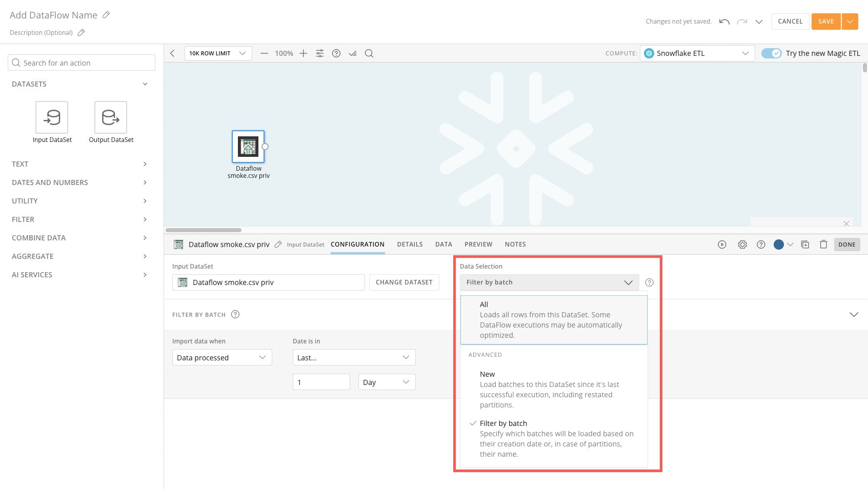Open the SAVE options dropdown arrow
This screenshot has height=489, width=868.
point(850,22)
